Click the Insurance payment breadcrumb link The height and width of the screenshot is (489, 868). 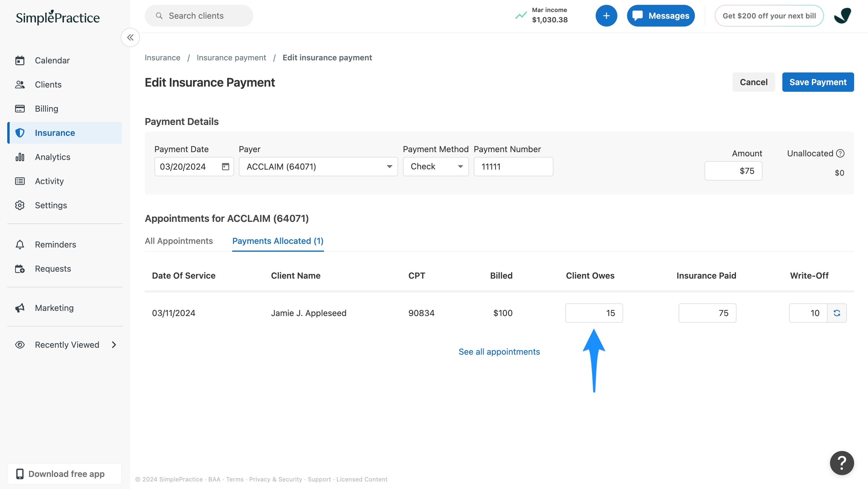[x=231, y=58]
